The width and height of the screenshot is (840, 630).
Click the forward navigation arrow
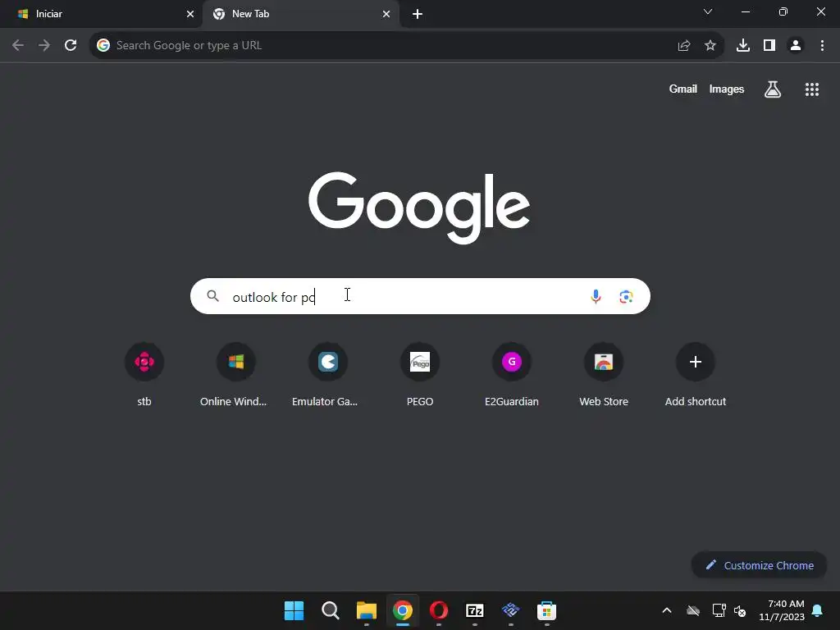tap(44, 46)
